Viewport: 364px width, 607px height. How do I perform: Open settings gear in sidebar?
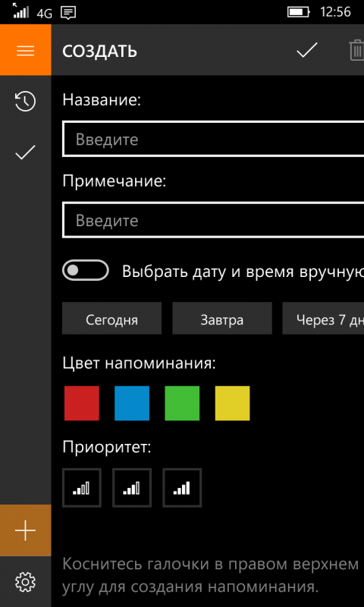click(26, 581)
